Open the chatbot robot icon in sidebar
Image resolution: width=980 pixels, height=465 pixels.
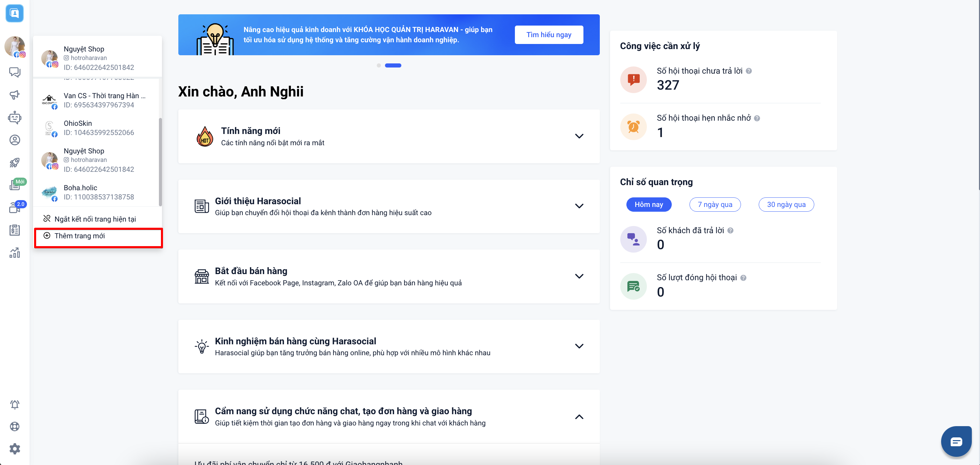(14, 118)
